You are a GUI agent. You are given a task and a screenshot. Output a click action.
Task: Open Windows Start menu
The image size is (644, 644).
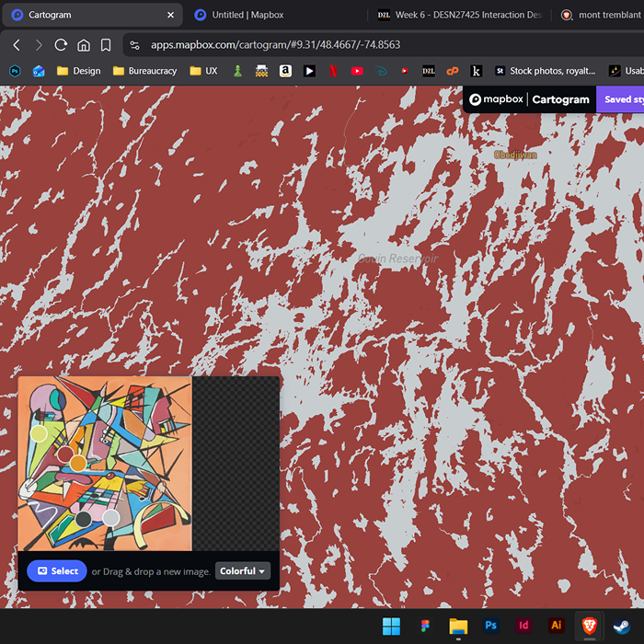(391, 626)
